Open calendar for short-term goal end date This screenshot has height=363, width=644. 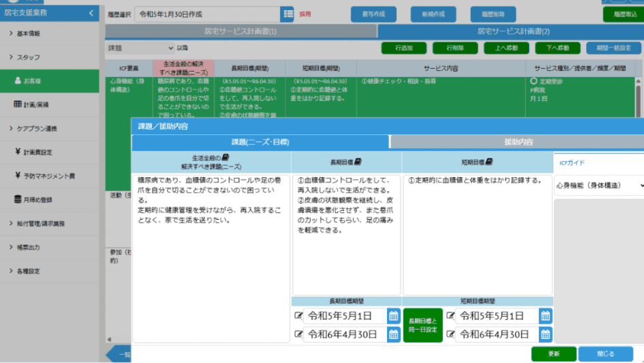point(545,334)
